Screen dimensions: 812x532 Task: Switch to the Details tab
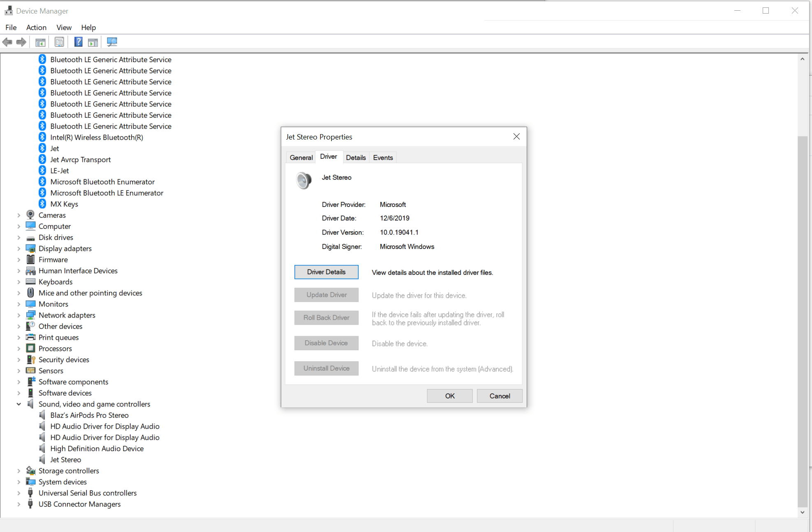tap(356, 158)
